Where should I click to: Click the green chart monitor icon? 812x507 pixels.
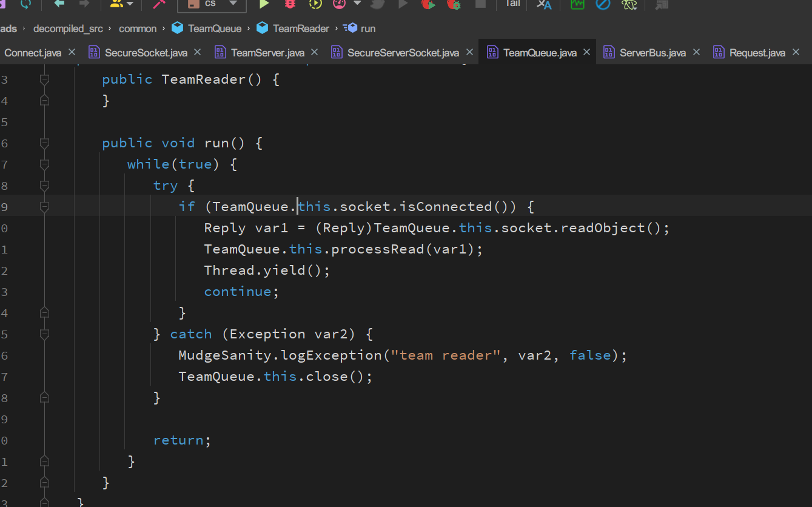[x=577, y=4]
